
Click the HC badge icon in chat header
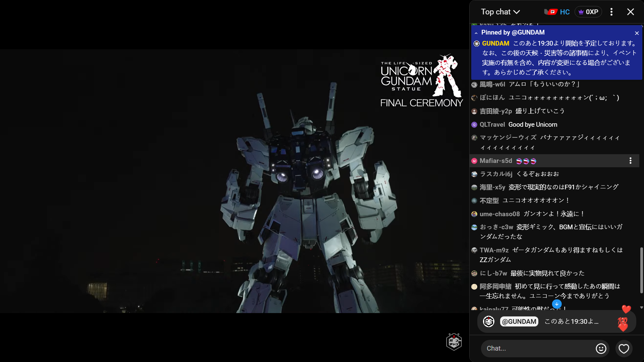point(557,12)
